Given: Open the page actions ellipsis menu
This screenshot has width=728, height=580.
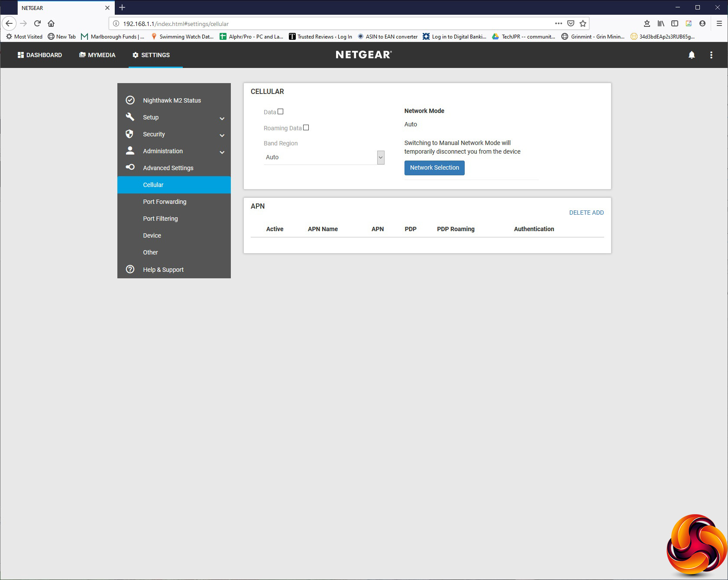Looking at the screenshot, I should (559, 23).
